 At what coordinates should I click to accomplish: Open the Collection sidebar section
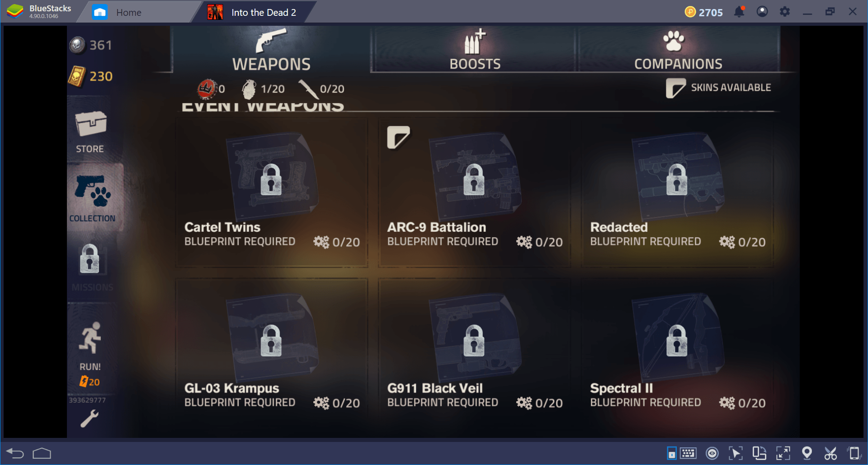tap(93, 198)
